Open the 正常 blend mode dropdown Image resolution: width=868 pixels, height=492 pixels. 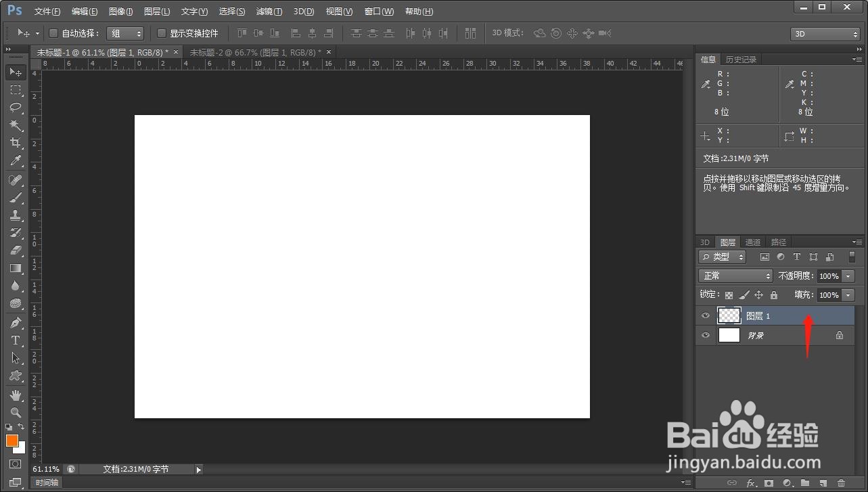pyautogui.click(x=735, y=276)
